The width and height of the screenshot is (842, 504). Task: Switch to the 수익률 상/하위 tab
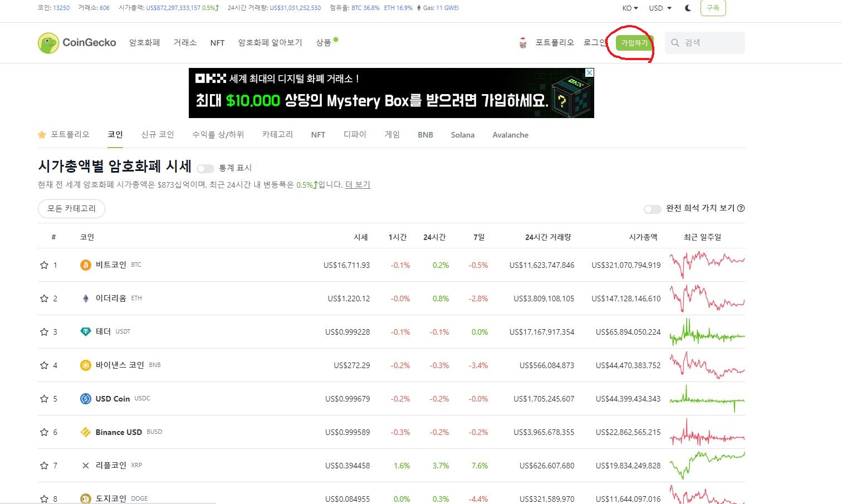[x=218, y=135]
